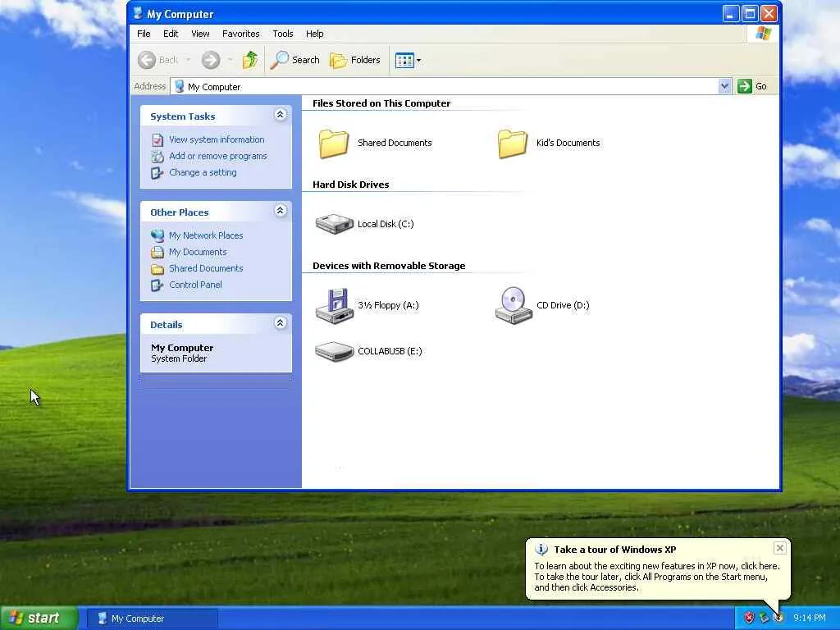This screenshot has height=630, width=840.
Task: Click the Forward arrow button
Action: tap(211, 60)
